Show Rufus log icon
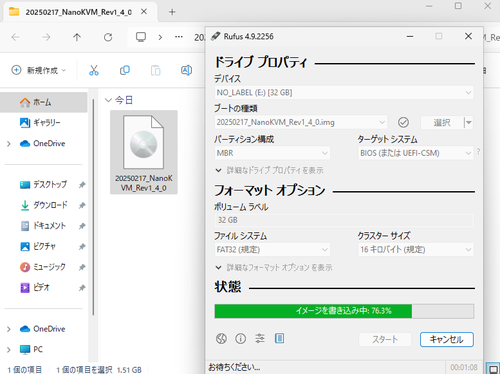The height and width of the screenshot is (374, 500). 279,339
